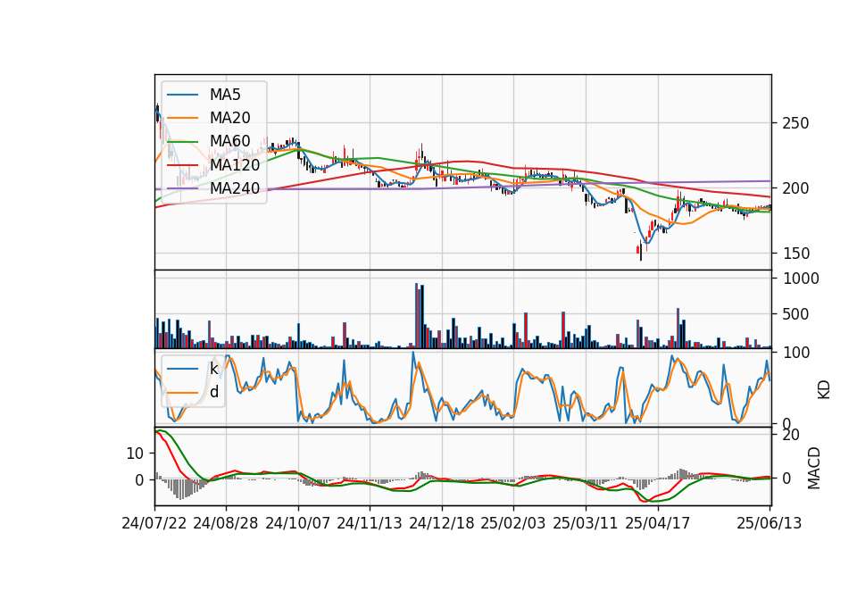Click the orange d legend line swatch
This screenshot has height=616, width=857.
tap(182, 392)
